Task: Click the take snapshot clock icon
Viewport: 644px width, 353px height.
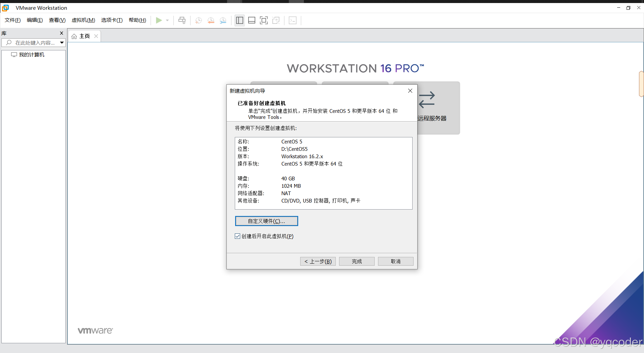Action: coord(199,20)
